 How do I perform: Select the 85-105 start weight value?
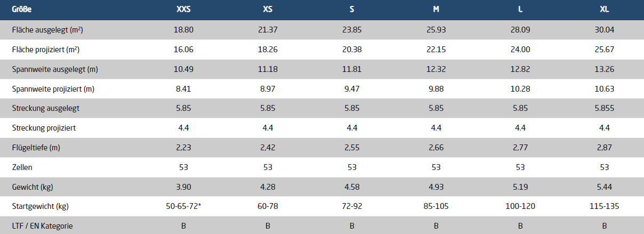(x=436, y=206)
